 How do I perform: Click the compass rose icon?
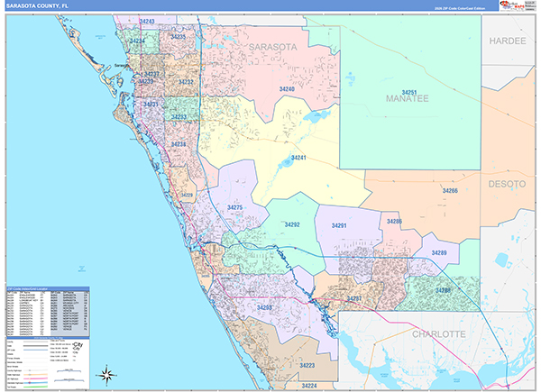pyautogui.click(x=106, y=374)
